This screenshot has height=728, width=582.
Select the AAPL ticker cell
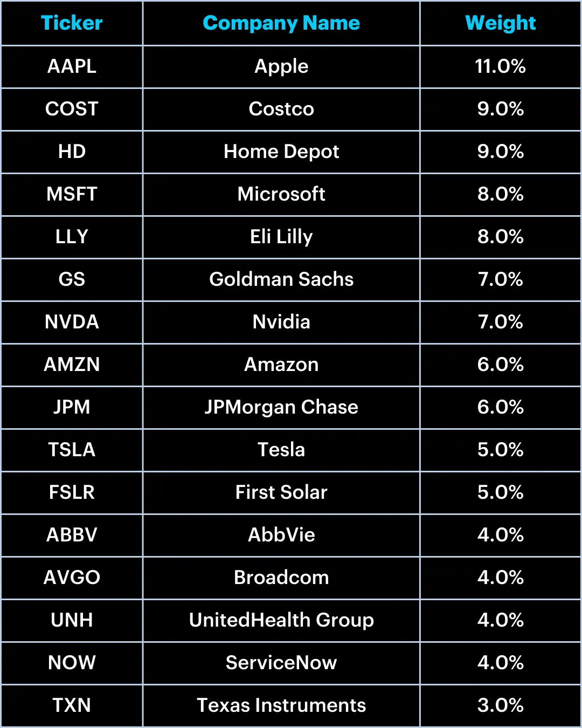(72, 66)
